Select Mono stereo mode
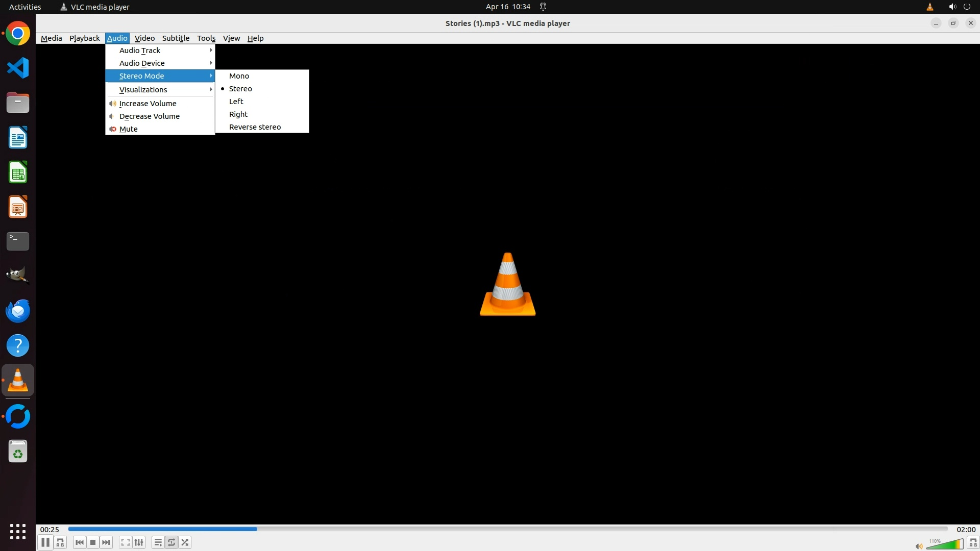The width and height of the screenshot is (980, 551). [x=239, y=76]
